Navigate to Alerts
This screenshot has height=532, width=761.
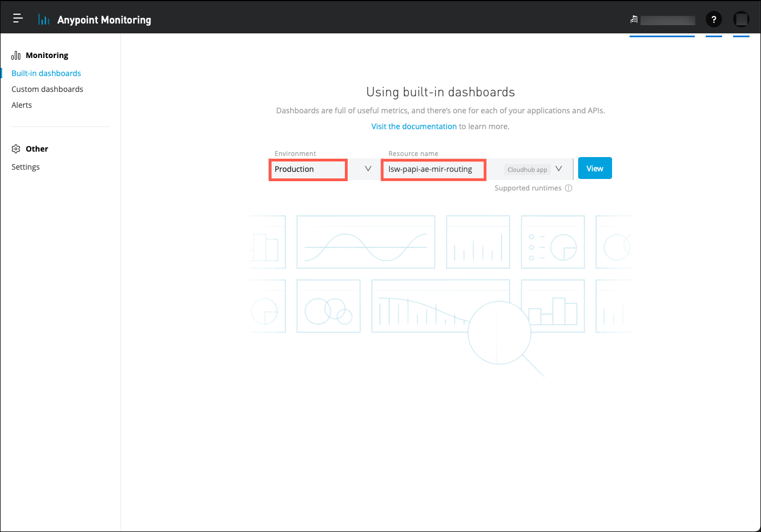click(22, 105)
